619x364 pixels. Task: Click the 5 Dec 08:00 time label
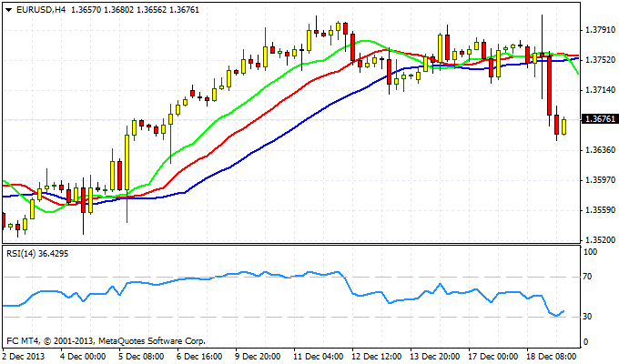141,356
